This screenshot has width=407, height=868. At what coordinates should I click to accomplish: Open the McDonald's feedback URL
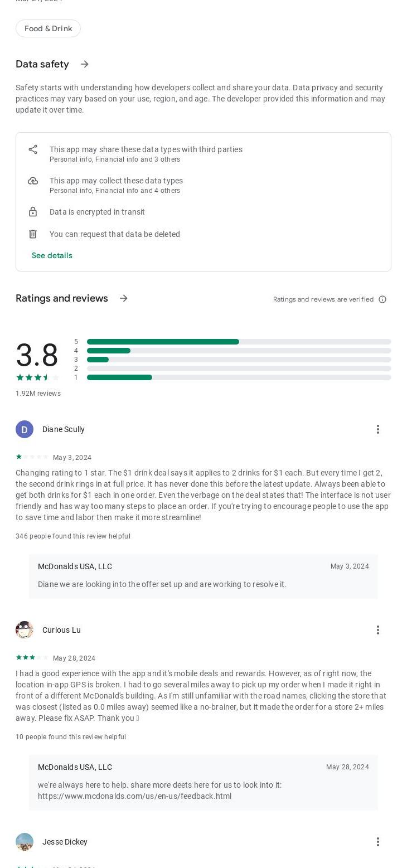134,796
